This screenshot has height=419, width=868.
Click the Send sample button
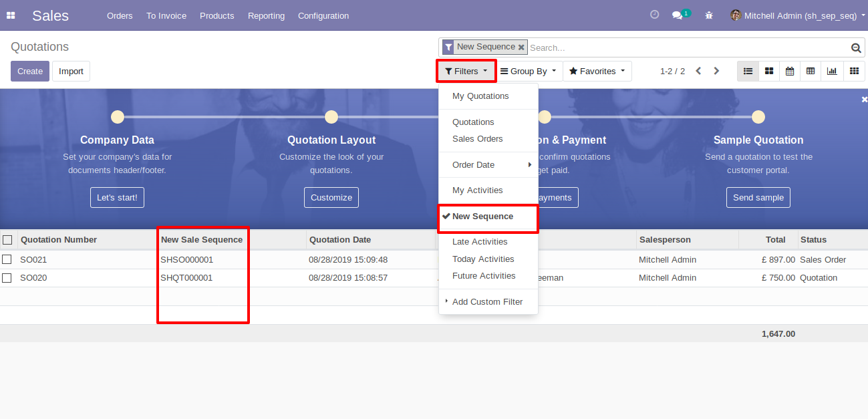(758, 197)
